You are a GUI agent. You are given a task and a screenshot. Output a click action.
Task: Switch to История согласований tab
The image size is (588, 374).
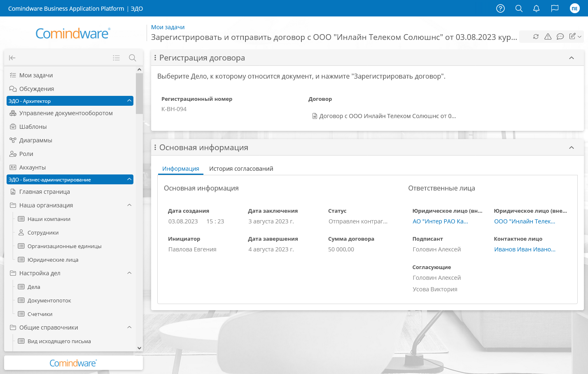coord(241,169)
